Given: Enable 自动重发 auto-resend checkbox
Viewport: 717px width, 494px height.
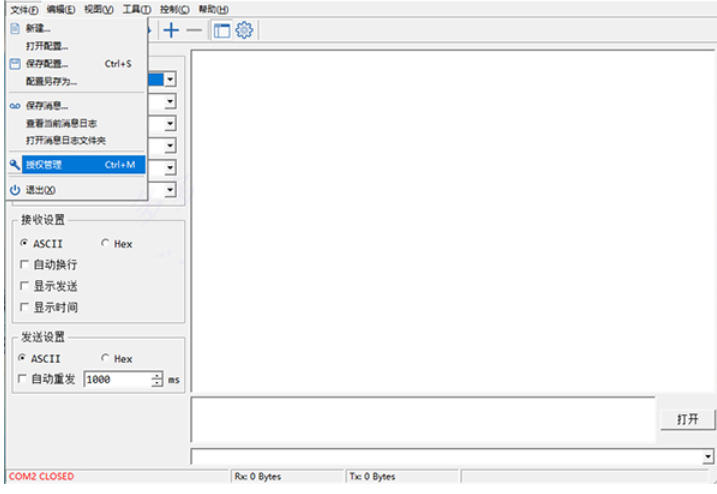Looking at the screenshot, I should [23, 380].
